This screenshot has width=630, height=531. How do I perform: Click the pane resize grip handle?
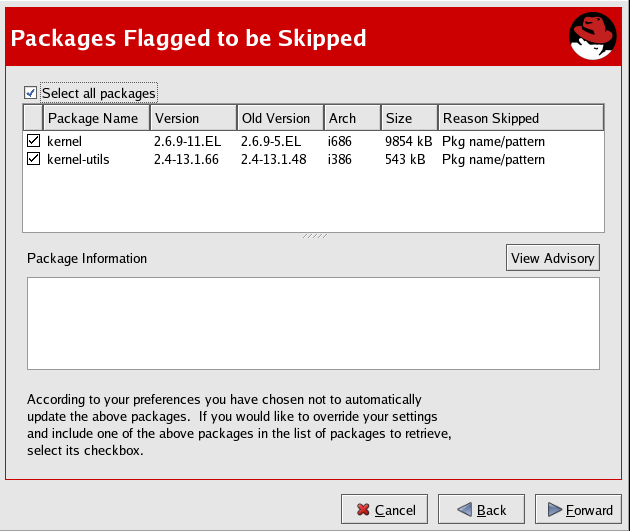coord(314,236)
